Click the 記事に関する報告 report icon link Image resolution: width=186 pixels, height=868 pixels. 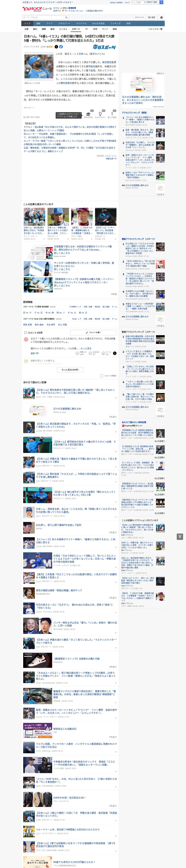coord(32,117)
